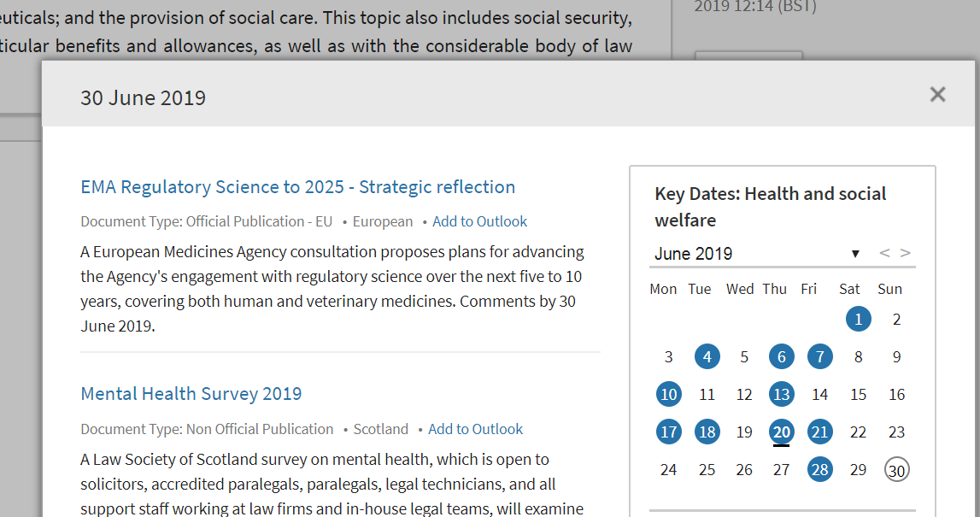Open the June 2019 month dropdown
Image resolution: width=980 pixels, height=517 pixels.
tap(758, 254)
